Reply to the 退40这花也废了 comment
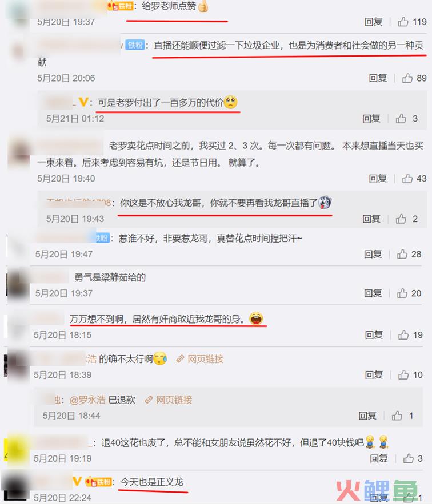 379,458
